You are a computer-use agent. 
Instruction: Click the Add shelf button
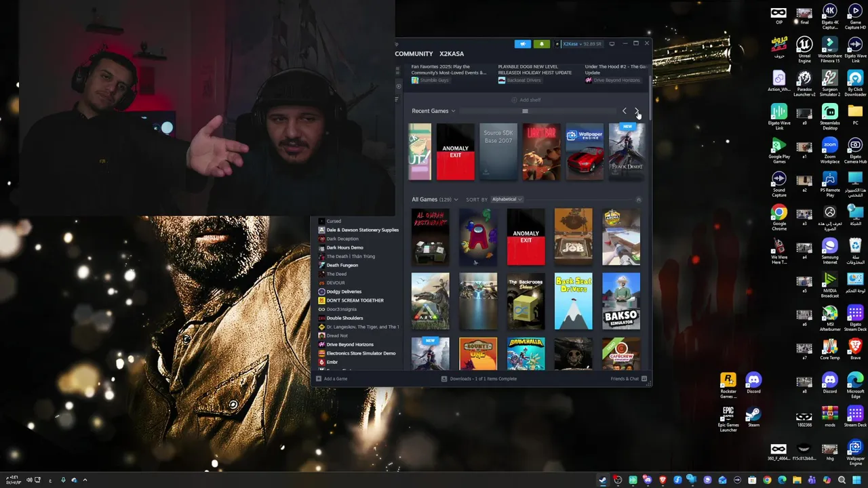pyautogui.click(x=526, y=100)
